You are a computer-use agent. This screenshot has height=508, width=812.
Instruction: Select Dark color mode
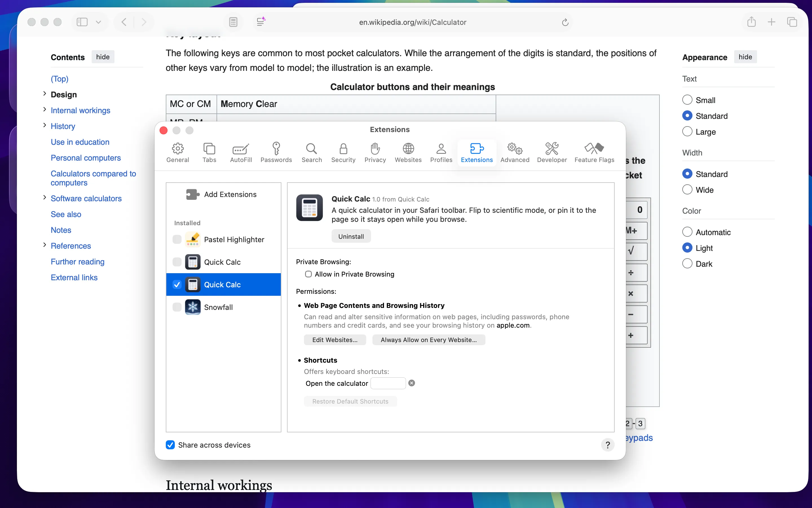(x=687, y=263)
